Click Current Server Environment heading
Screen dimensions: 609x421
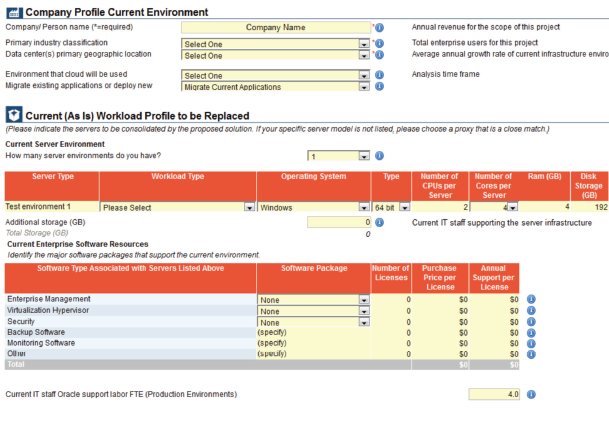(55, 144)
